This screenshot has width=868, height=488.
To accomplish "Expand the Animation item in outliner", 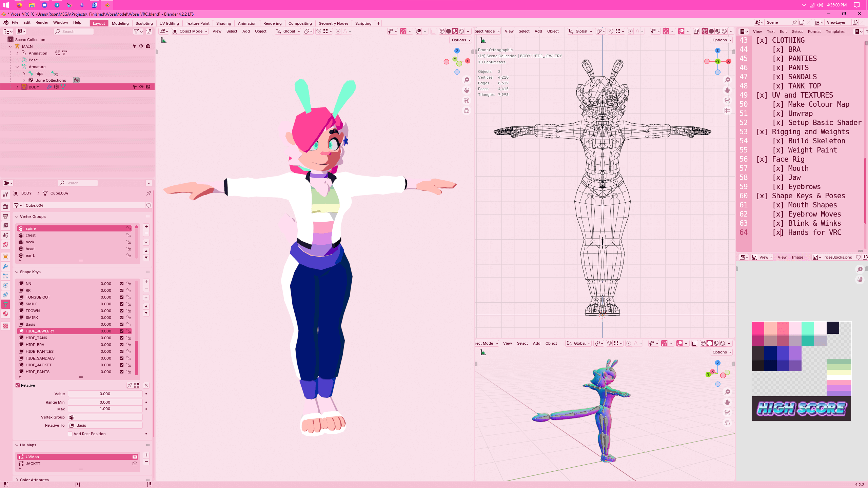I will [17, 53].
